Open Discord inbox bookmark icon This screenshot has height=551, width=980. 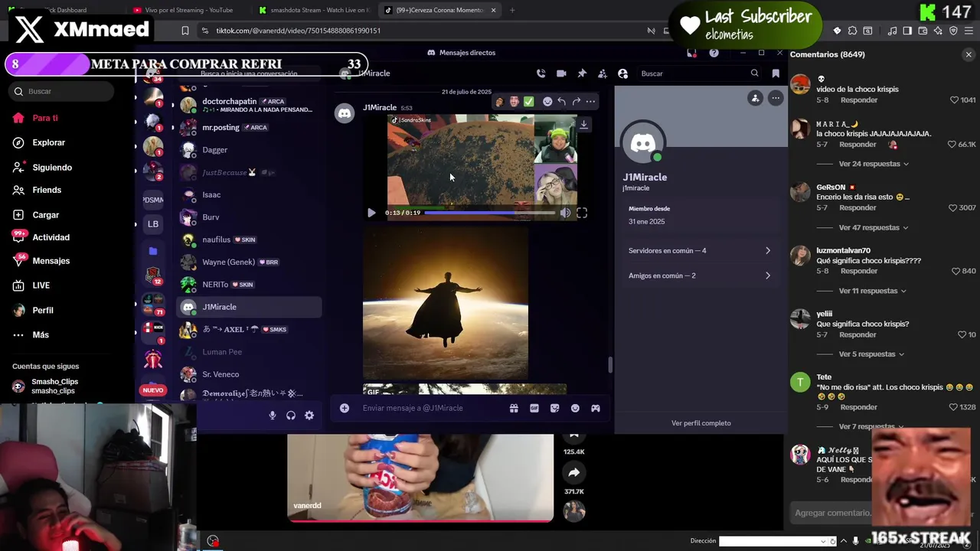click(776, 73)
